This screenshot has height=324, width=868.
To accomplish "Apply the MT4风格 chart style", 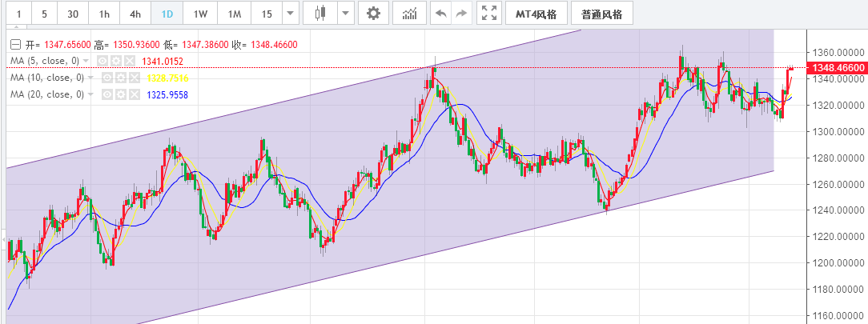I will 537,14.
